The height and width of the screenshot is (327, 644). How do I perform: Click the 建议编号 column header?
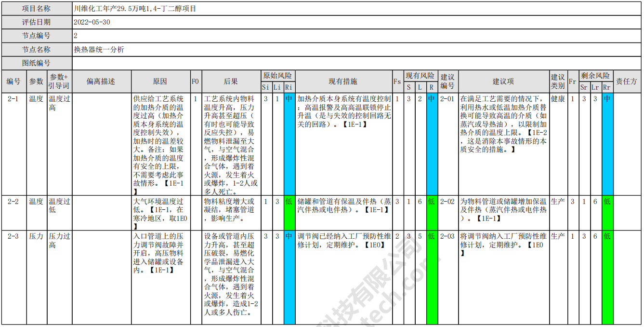pos(447,82)
